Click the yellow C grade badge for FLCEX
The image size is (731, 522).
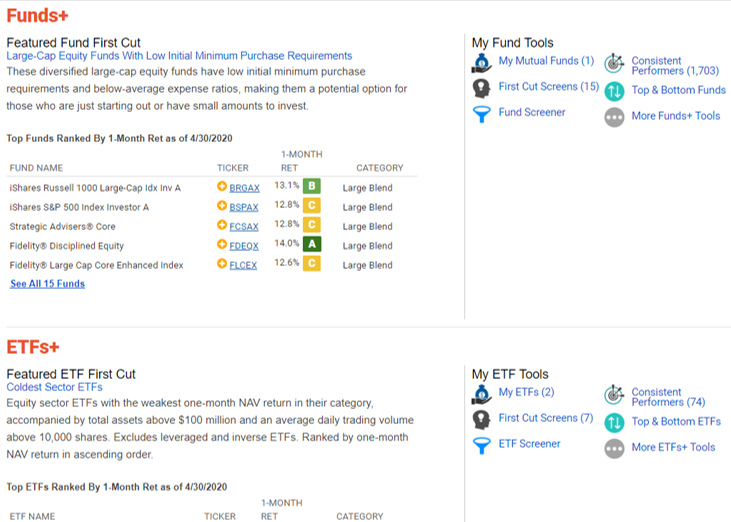(312, 263)
